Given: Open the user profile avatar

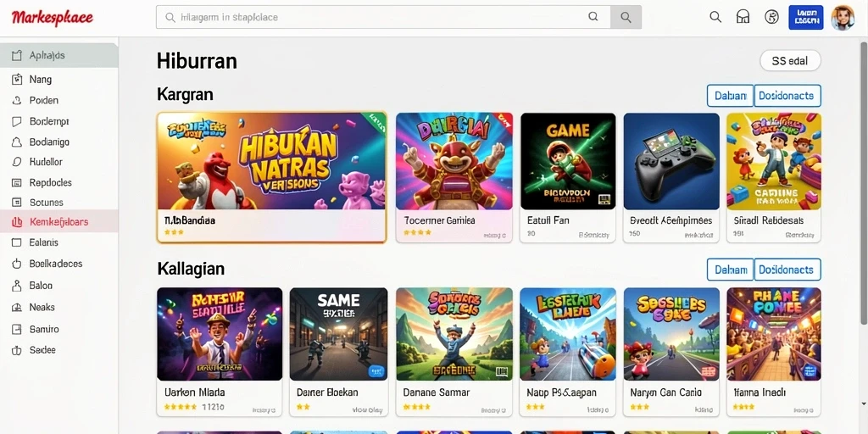Looking at the screenshot, I should 843,17.
